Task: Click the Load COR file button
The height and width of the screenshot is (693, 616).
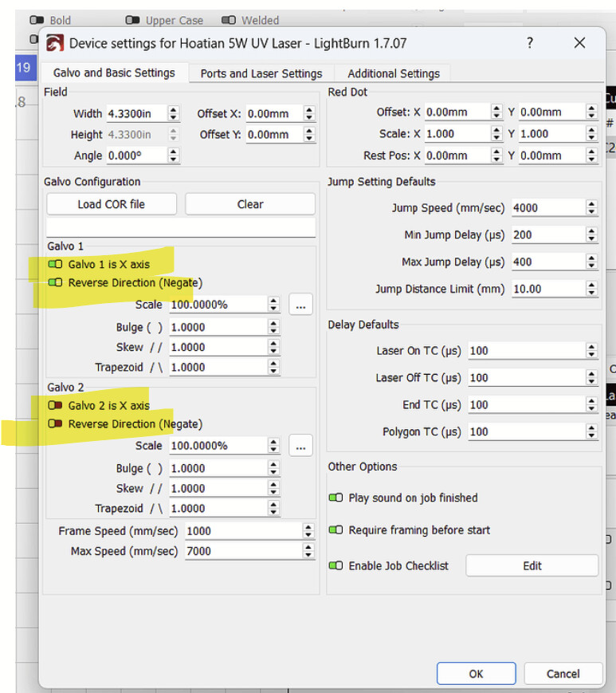Action: 112,204
